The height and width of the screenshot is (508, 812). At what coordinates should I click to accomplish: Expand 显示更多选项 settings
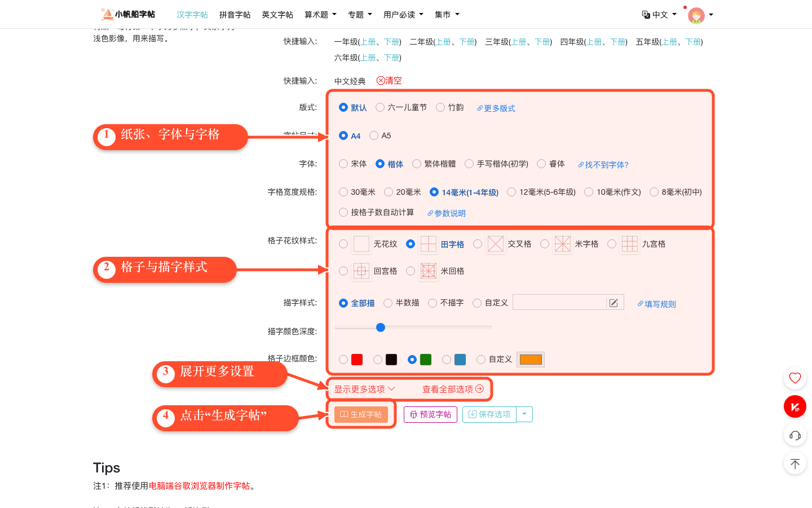tap(365, 389)
